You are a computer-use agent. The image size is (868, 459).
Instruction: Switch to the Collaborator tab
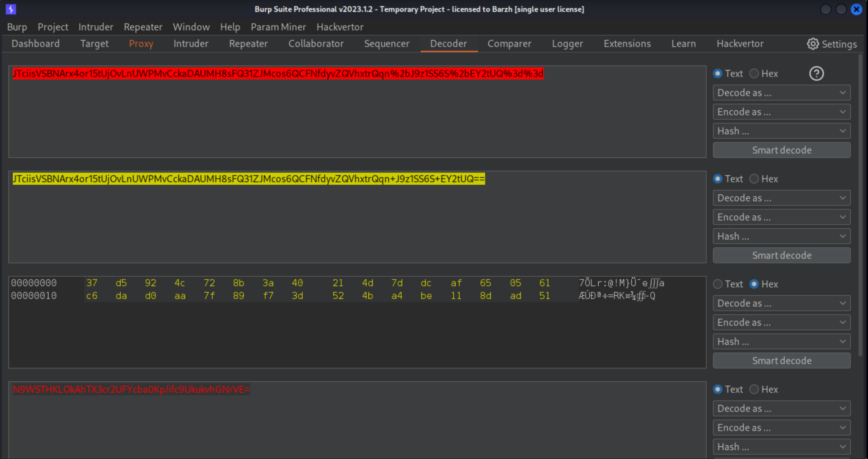(x=316, y=44)
